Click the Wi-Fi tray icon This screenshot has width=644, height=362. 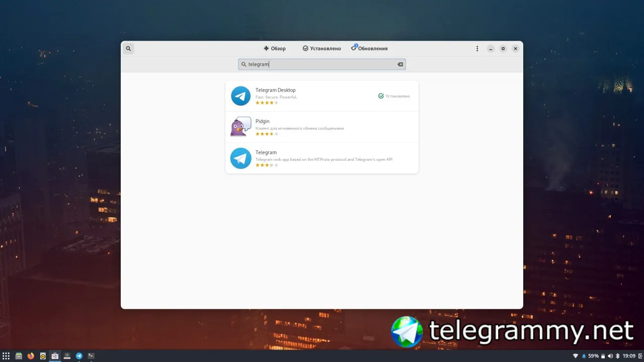(576, 356)
